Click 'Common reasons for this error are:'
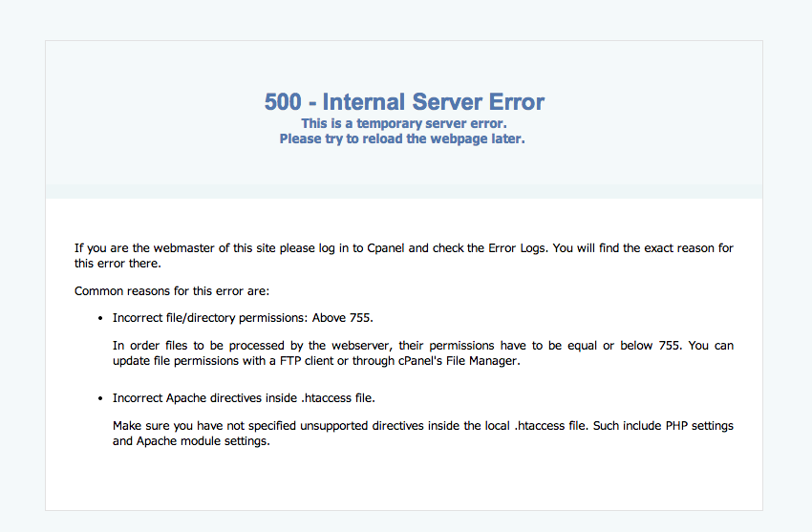The height and width of the screenshot is (532, 812). [172, 291]
